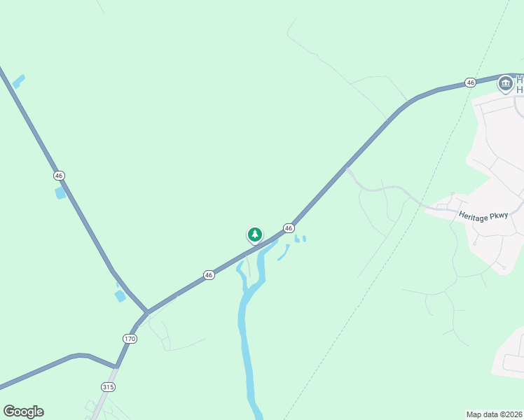Click the truncated place label beside museum icon
This screenshot has height=420, width=524.
520,85
